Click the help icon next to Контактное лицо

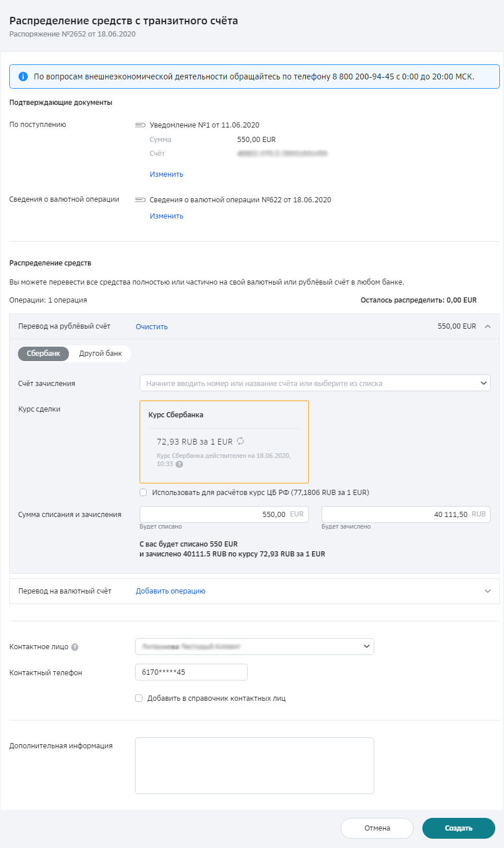pyautogui.click(x=75, y=647)
